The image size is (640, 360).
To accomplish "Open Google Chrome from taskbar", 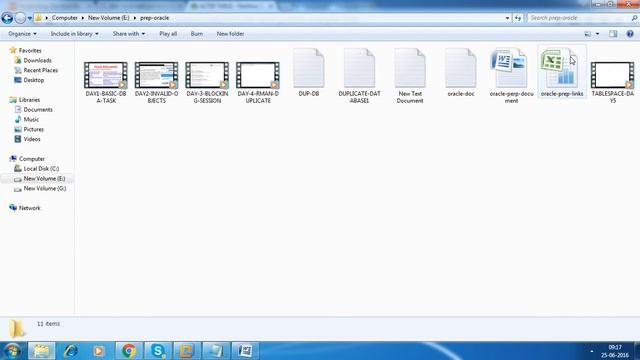I will coord(129,351).
